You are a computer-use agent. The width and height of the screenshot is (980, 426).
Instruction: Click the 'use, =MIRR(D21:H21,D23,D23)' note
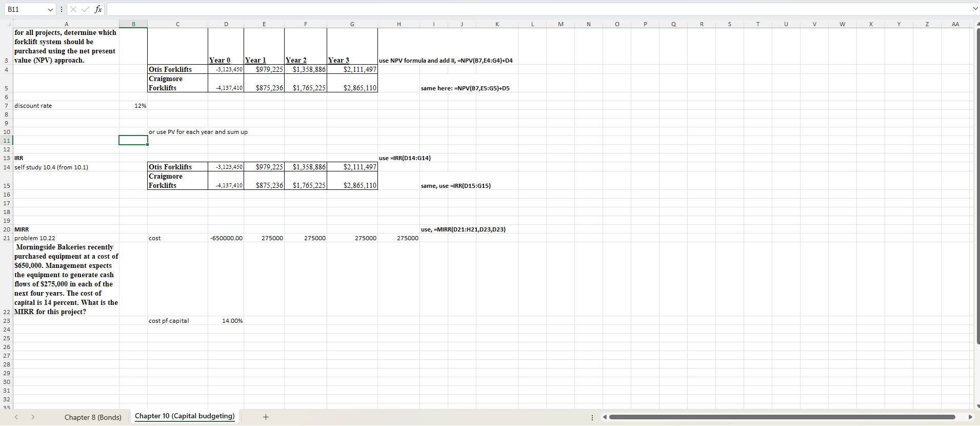tap(463, 229)
